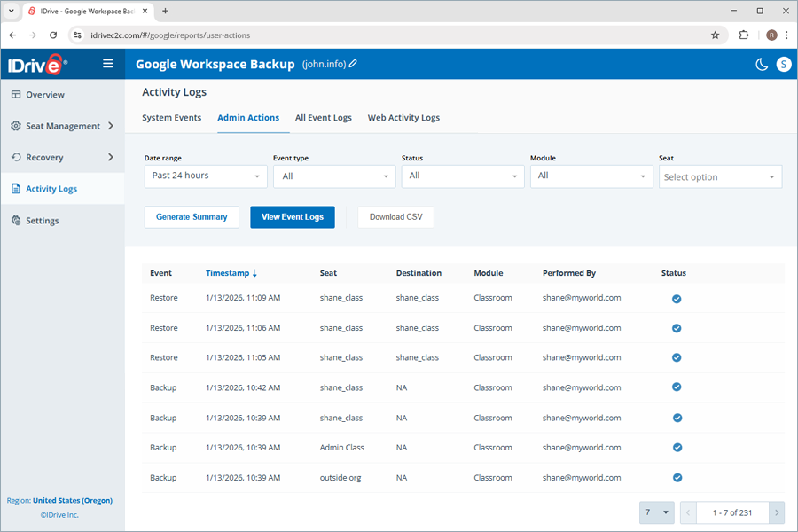Open the Seat select option dropdown

point(720,176)
